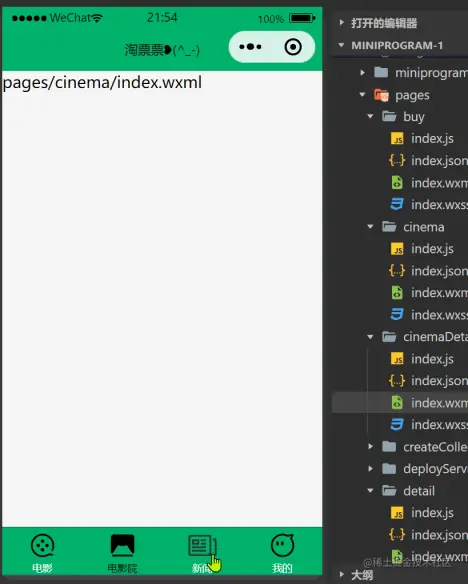The width and height of the screenshot is (468, 584).
Task: Click the wxss stylesheet icon in cinemaDetail
Action: pyautogui.click(x=397, y=425)
